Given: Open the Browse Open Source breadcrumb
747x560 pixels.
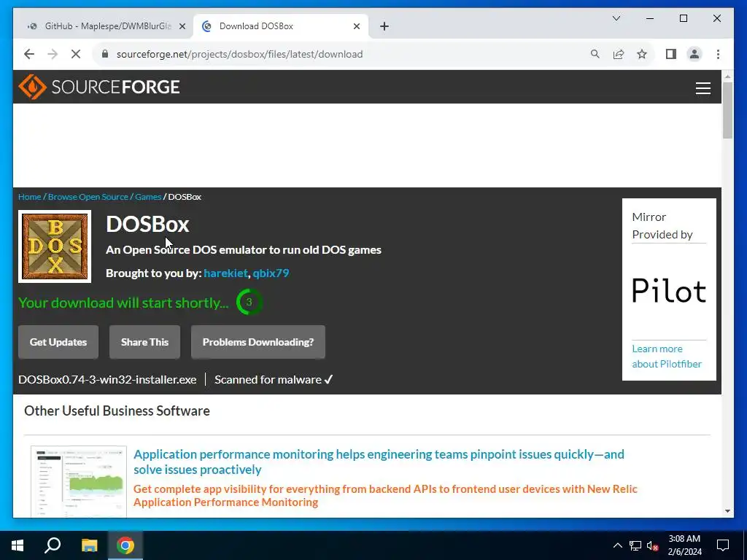Looking at the screenshot, I should [88, 197].
